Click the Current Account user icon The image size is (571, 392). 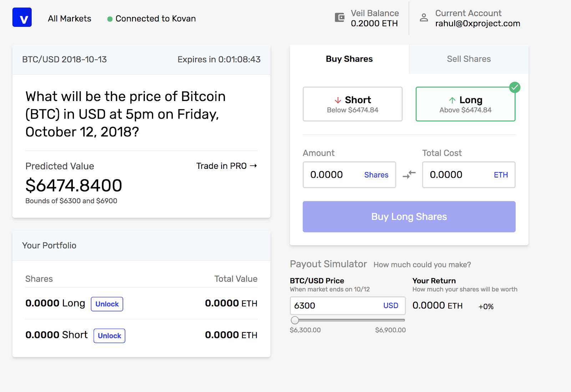pyautogui.click(x=424, y=17)
